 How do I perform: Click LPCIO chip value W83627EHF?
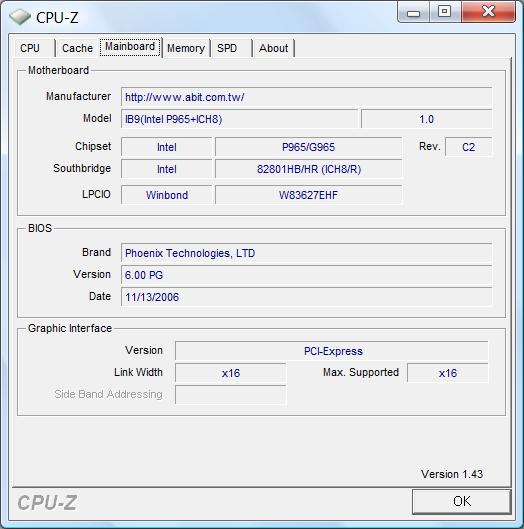coord(309,195)
